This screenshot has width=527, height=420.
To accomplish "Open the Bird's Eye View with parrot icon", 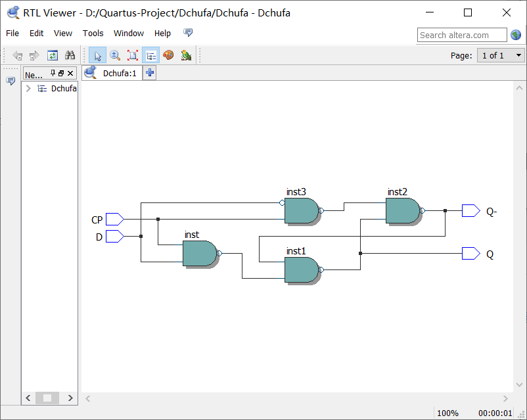I will [187, 55].
